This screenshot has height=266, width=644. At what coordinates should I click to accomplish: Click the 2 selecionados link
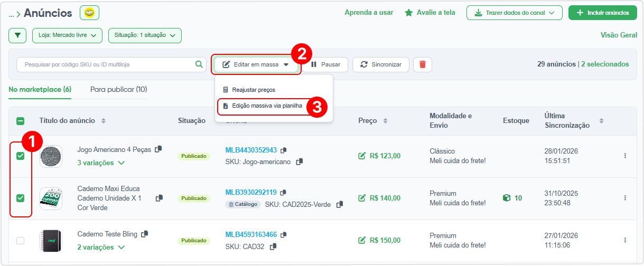(605, 64)
